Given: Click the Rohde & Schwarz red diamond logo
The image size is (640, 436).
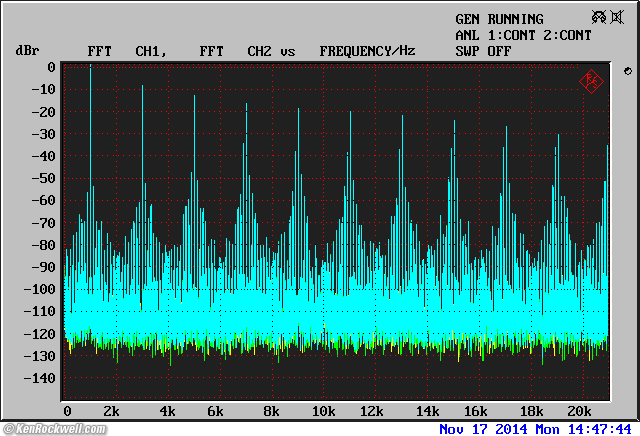Looking at the screenshot, I should 590,81.
